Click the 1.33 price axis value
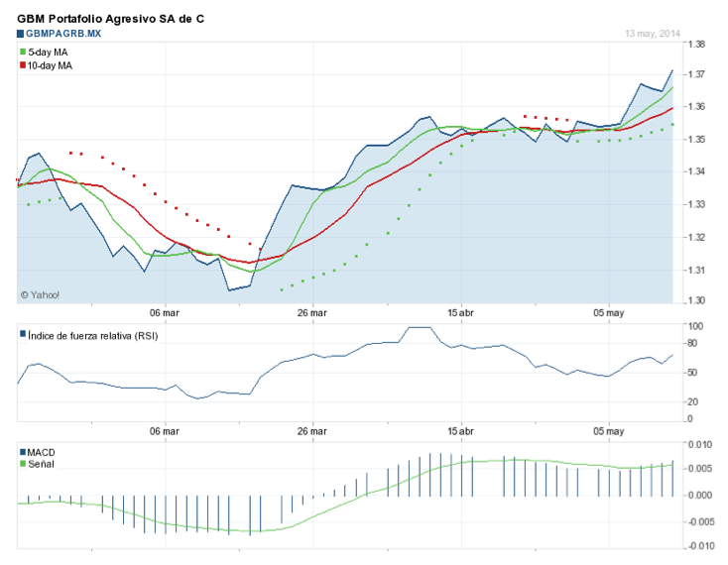This screenshot has height=565, width=728. tap(696, 204)
